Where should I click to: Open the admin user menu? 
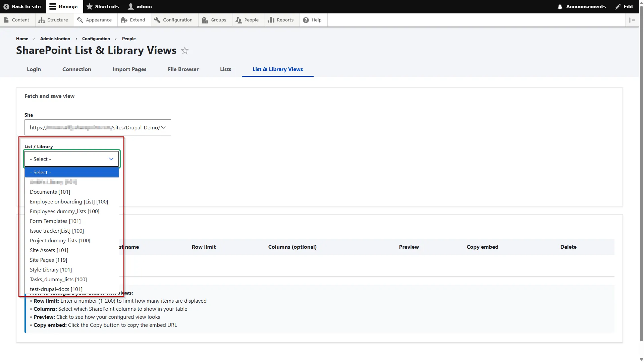coord(140,6)
